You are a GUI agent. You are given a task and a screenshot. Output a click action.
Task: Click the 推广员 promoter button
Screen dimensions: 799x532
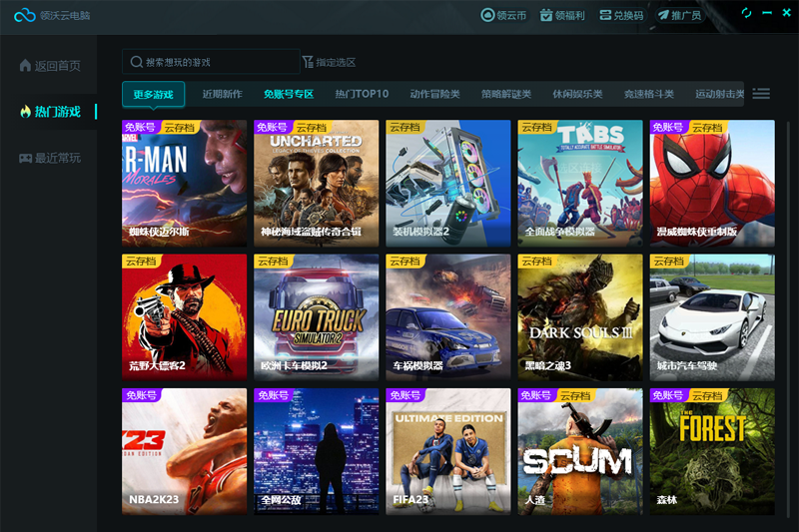pos(678,15)
